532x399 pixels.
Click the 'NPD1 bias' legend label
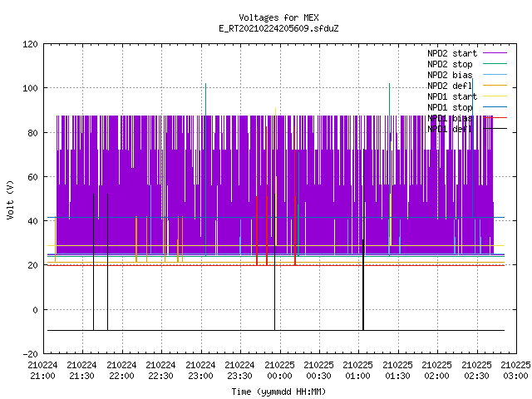(x=450, y=118)
